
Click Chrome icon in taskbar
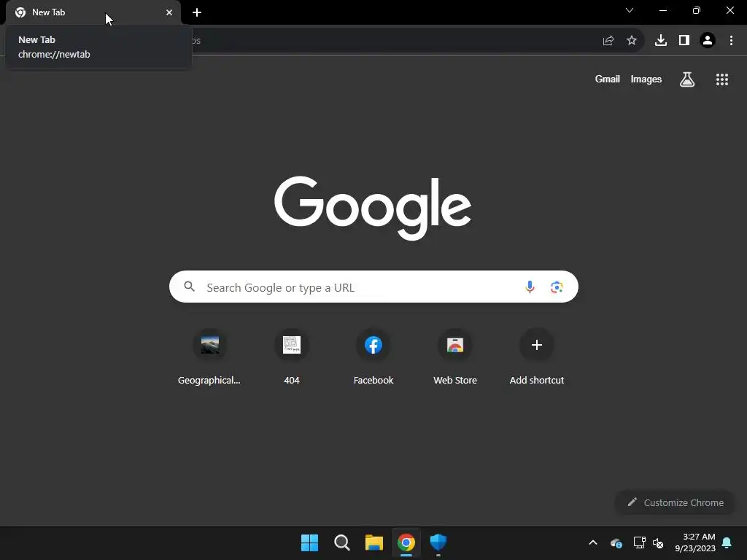point(406,542)
